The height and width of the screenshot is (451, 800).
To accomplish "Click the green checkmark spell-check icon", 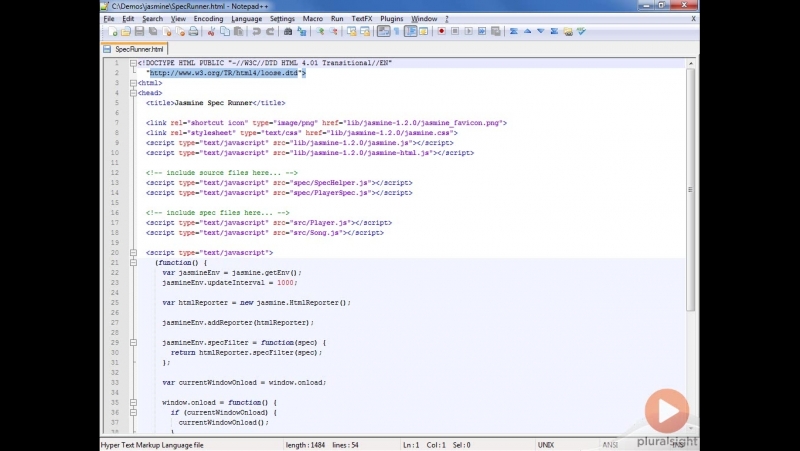I will [x=581, y=32].
